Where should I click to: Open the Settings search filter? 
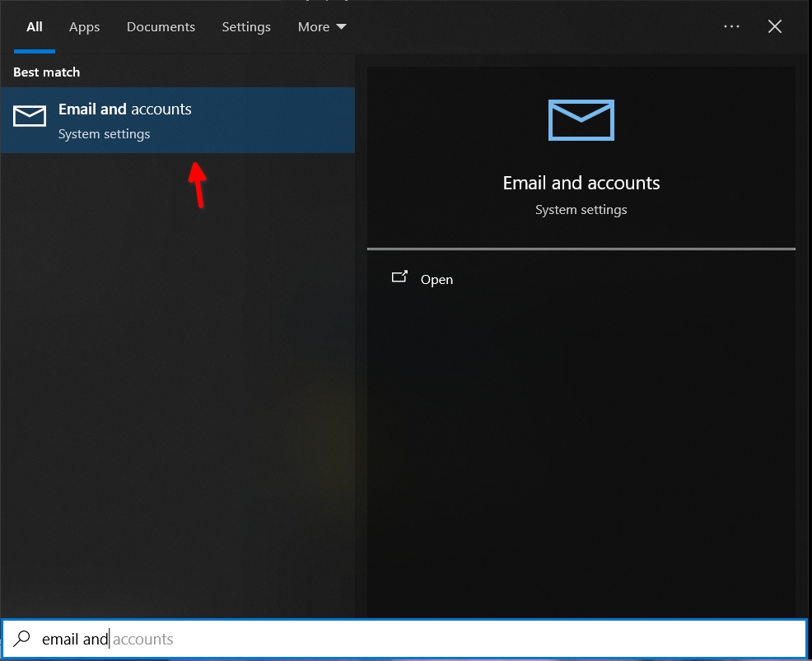pyautogui.click(x=246, y=26)
